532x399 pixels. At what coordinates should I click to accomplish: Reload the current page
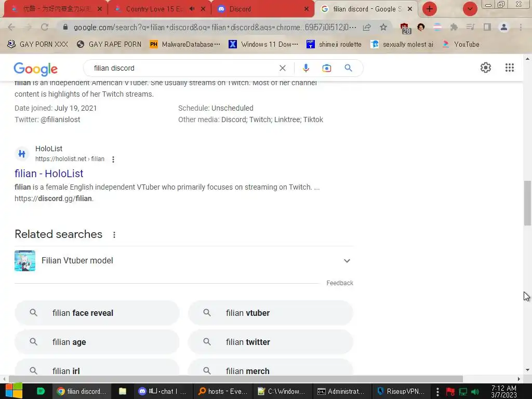tap(45, 27)
